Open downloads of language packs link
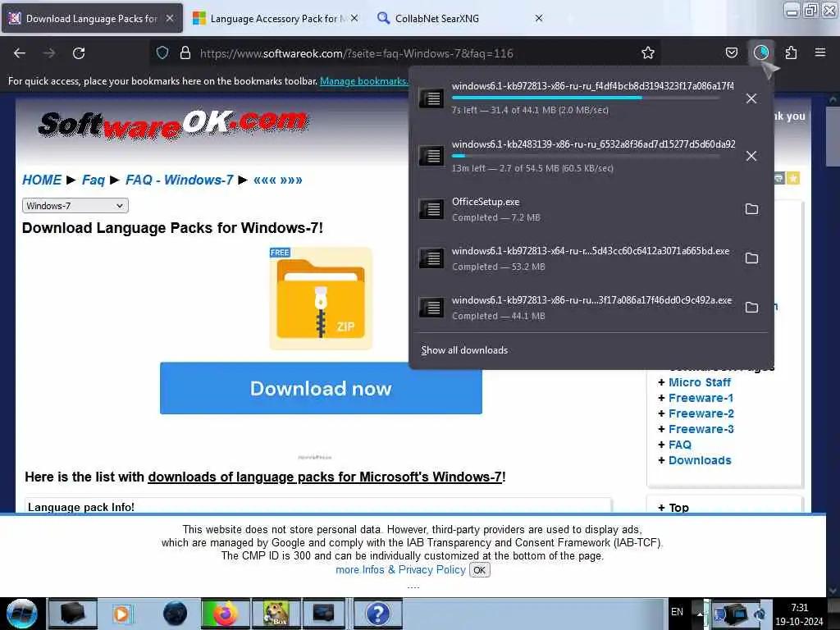Viewport: 840px width, 630px height. click(x=325, y=477)
